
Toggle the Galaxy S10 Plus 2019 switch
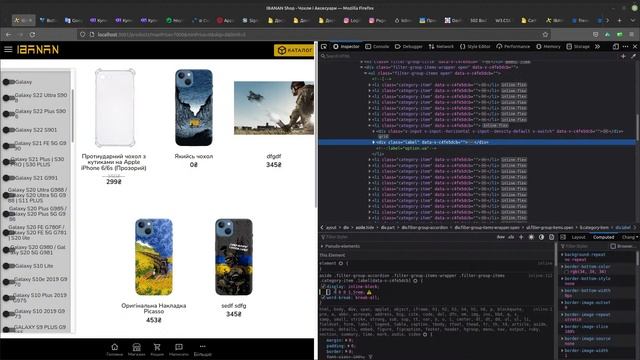[9, 298]
